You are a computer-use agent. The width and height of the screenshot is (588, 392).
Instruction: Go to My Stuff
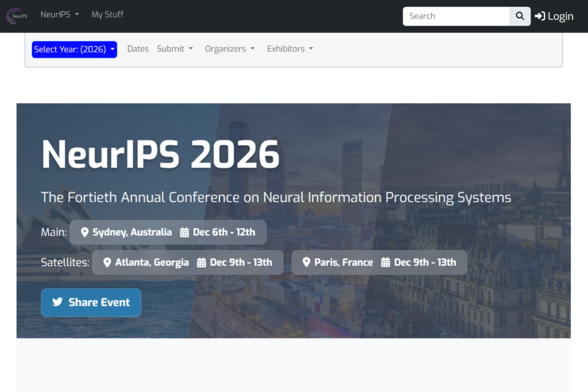point(107,14)
